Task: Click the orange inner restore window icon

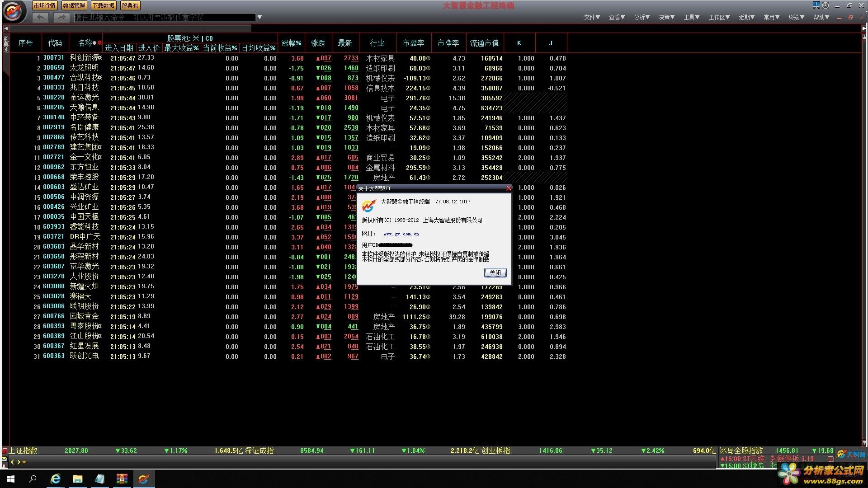Action: [x=850, y=18]
